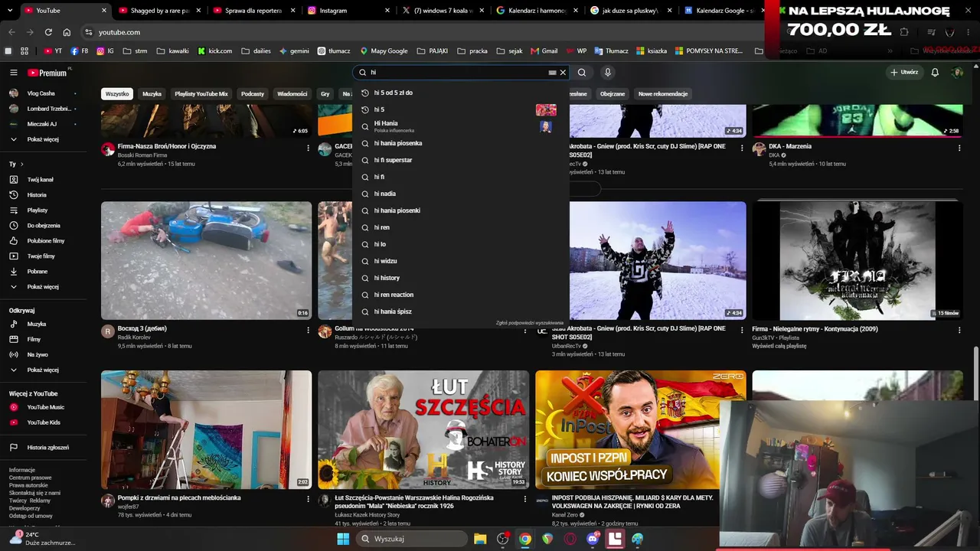The height and width of the screenshot is (551, 980).
Task: Open the YT bookmark
Action: (53, 51)
